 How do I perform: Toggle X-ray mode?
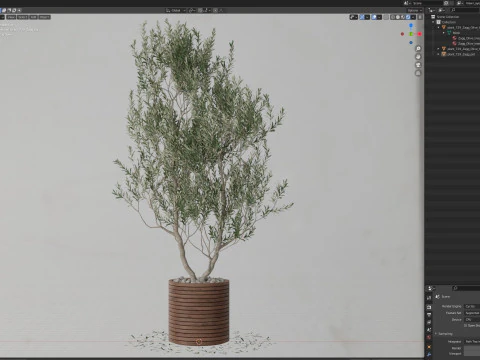click(x=386, y=17)
